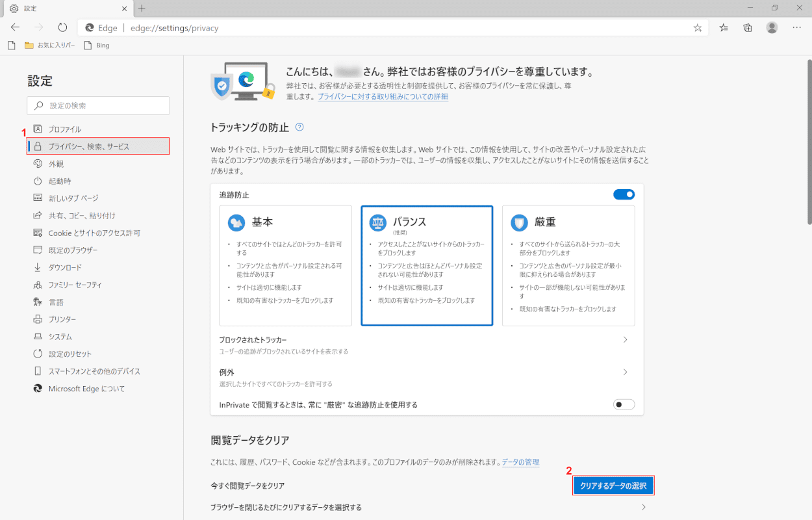Open the Edge settings and more menu
Screen dimensions: 812x520
tap(797, 27)
